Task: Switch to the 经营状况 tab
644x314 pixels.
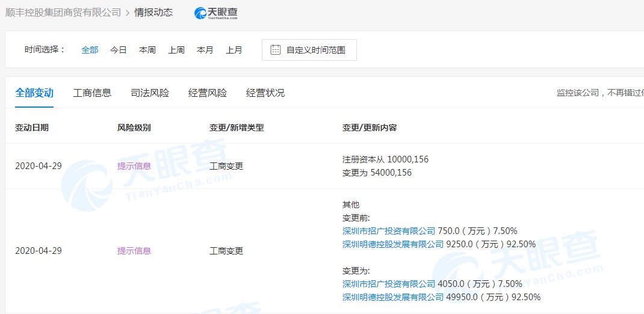Action: (x=265, y=93)
